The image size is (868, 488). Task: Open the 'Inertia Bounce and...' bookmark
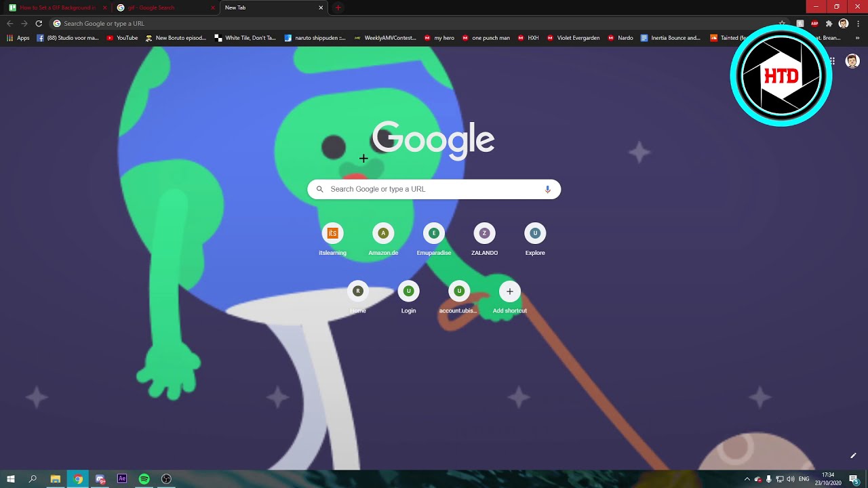point(671,38)
